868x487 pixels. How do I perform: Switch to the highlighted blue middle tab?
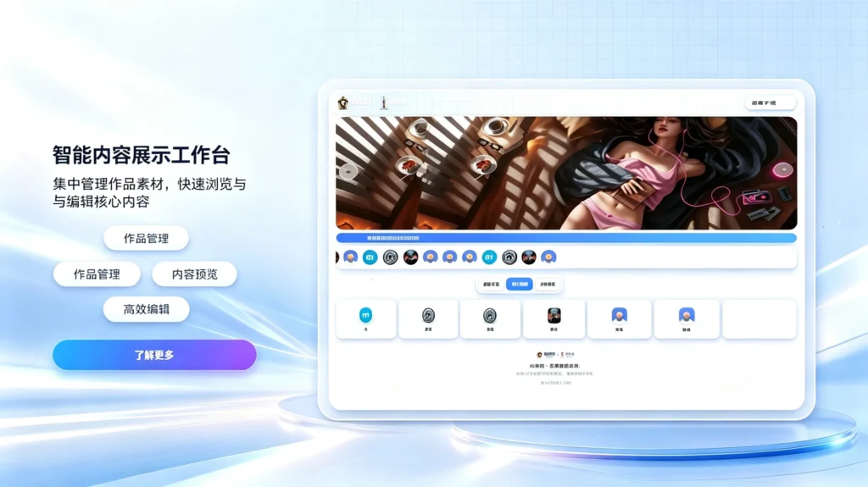[x=520, y=285]
